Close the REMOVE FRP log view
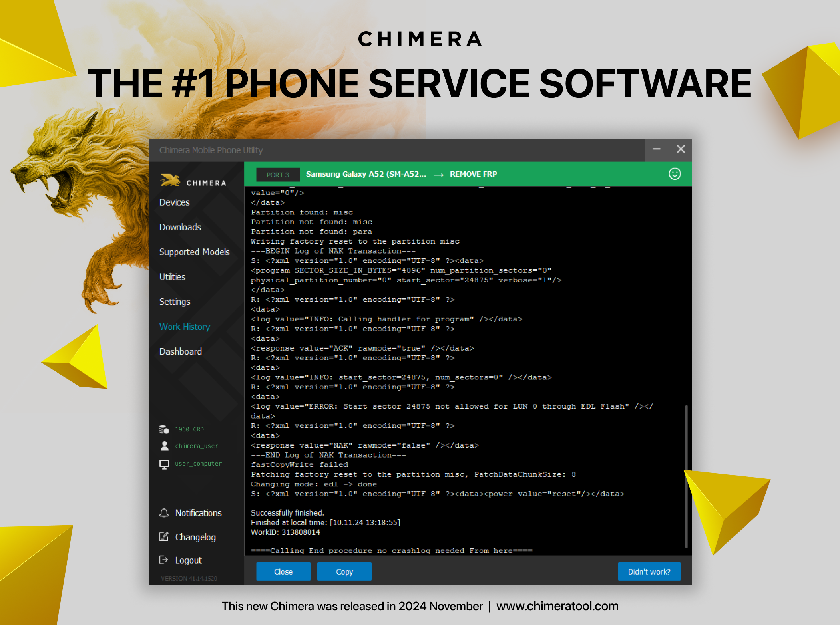 pyautogui.click(x=283, y=571)
